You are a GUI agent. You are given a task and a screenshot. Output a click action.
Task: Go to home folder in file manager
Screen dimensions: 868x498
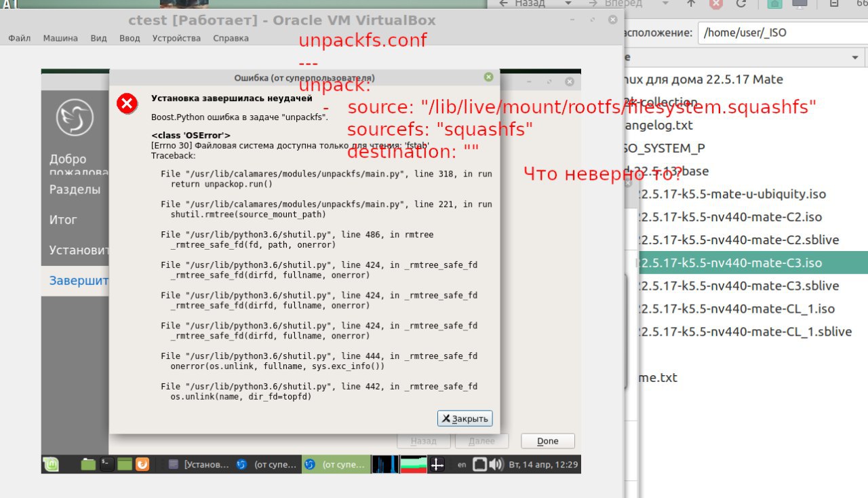775,3
